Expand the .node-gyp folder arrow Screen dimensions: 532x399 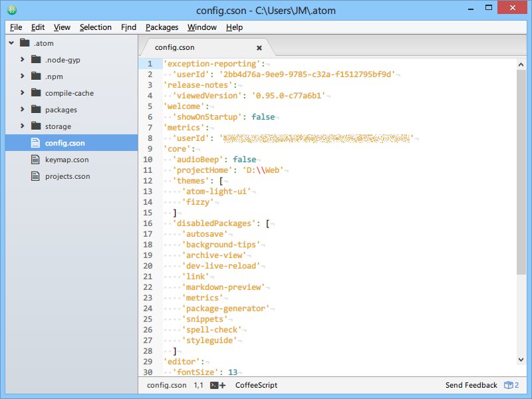pos(23,59)
